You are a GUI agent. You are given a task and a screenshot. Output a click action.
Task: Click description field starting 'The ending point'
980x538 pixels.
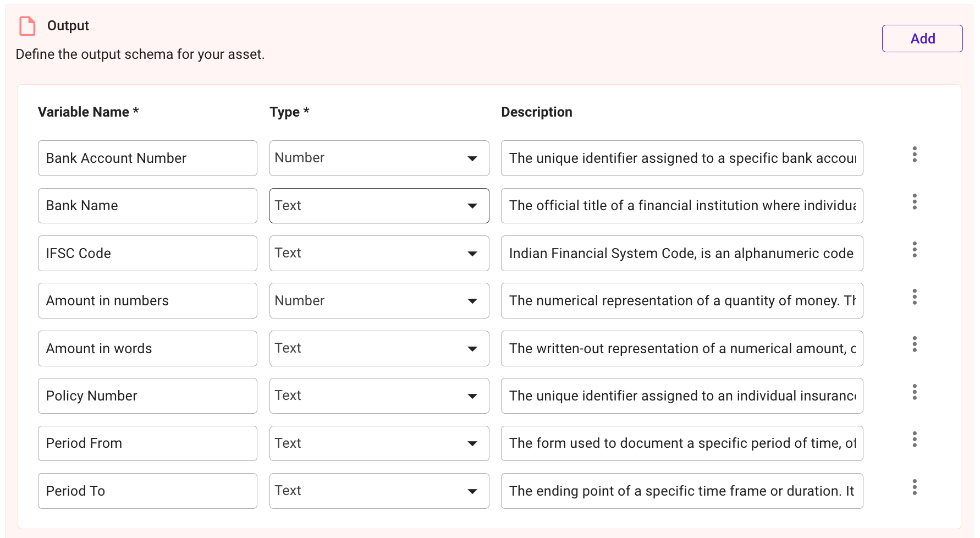click(x=682, y=491)
